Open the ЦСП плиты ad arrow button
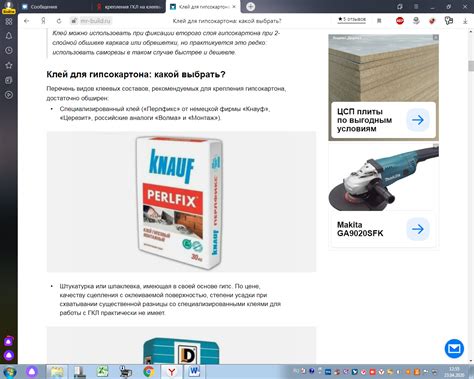 tap(418, 120)
